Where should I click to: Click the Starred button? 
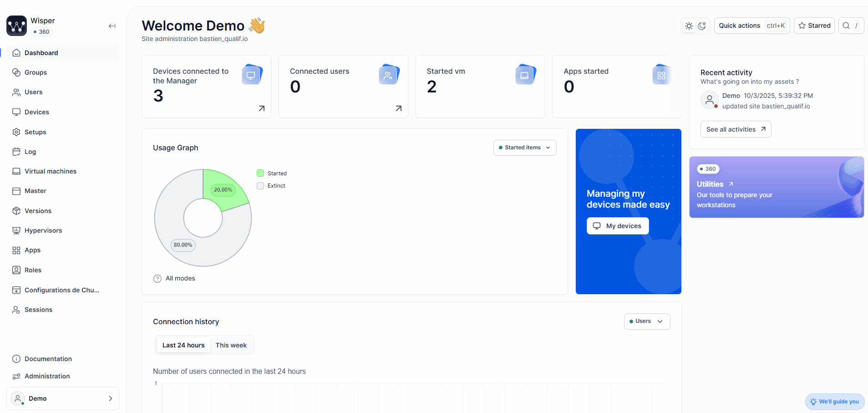click(814, 25)
